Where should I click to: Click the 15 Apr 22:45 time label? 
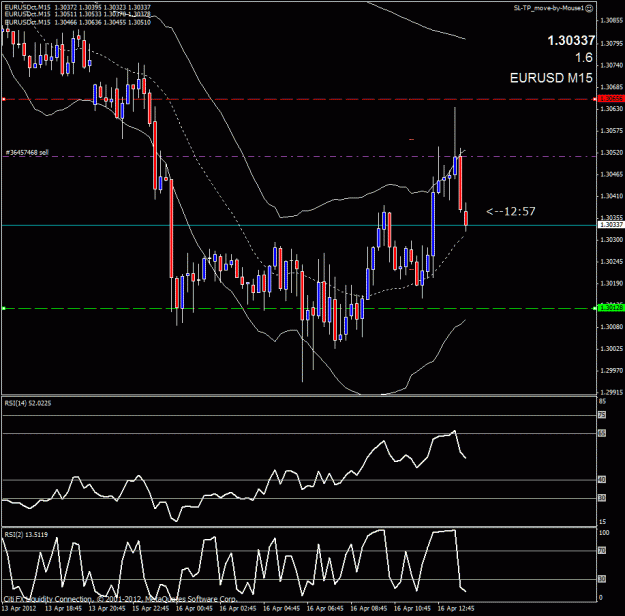(151, 608)
